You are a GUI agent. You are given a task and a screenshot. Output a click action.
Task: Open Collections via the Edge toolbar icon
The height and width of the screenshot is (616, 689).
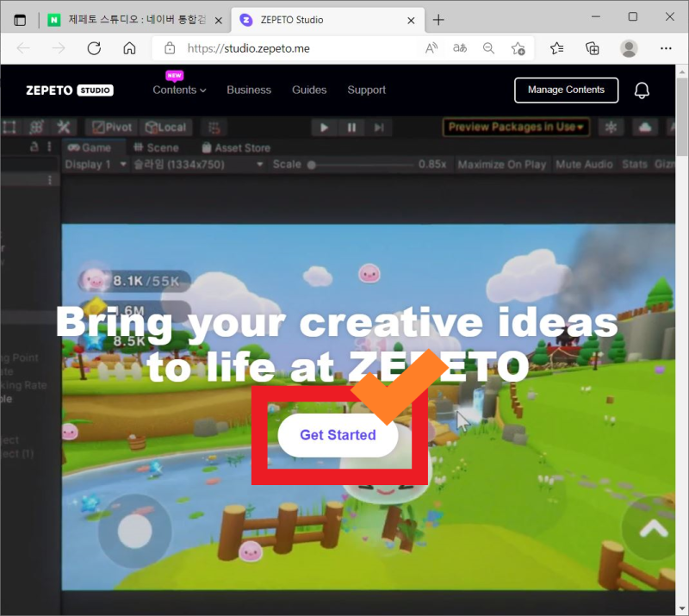point(592,49)
